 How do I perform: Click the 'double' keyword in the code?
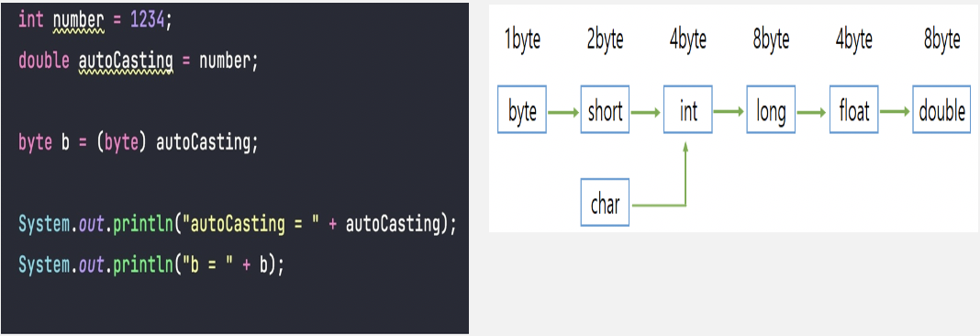pos(44,62)
